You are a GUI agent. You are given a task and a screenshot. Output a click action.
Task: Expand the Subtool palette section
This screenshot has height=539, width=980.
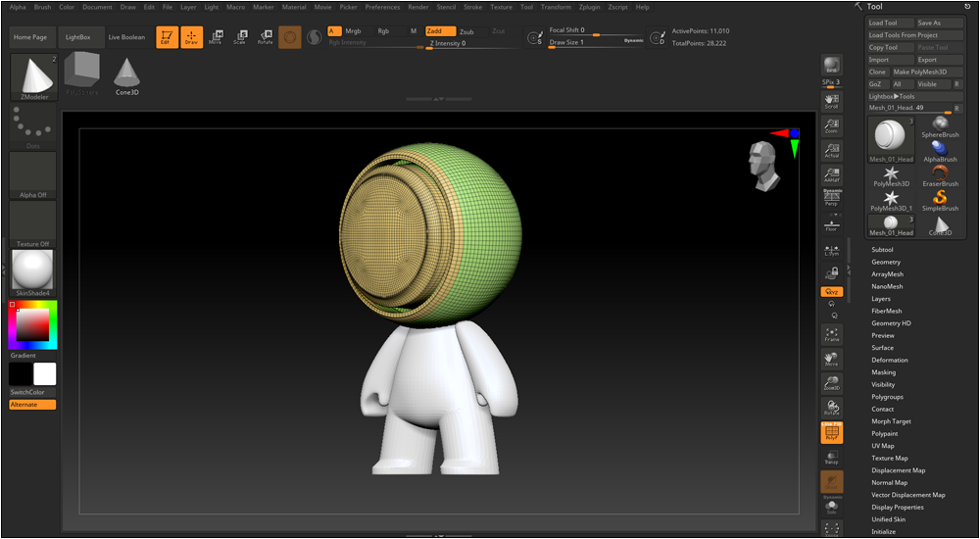click(x=883, y=250)
